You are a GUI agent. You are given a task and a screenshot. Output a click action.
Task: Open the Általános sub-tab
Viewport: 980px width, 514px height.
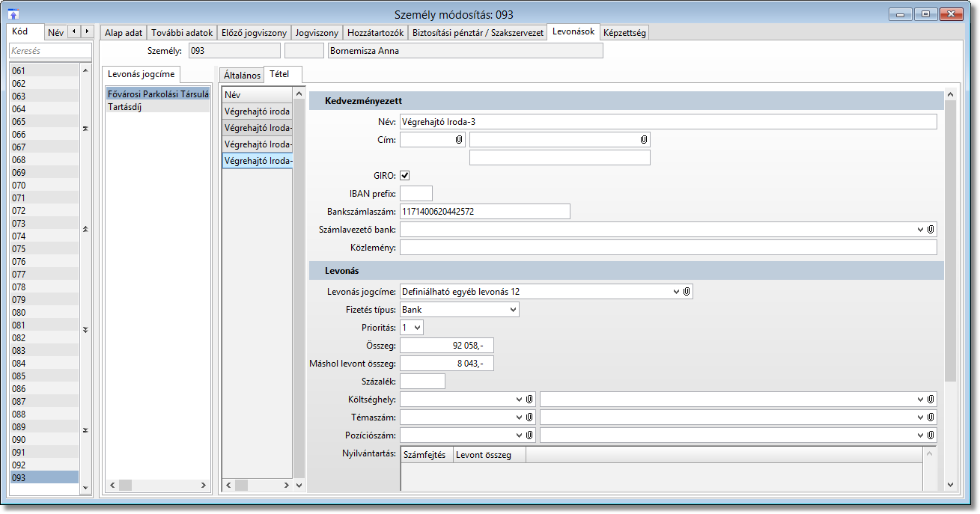coord(241,76)
